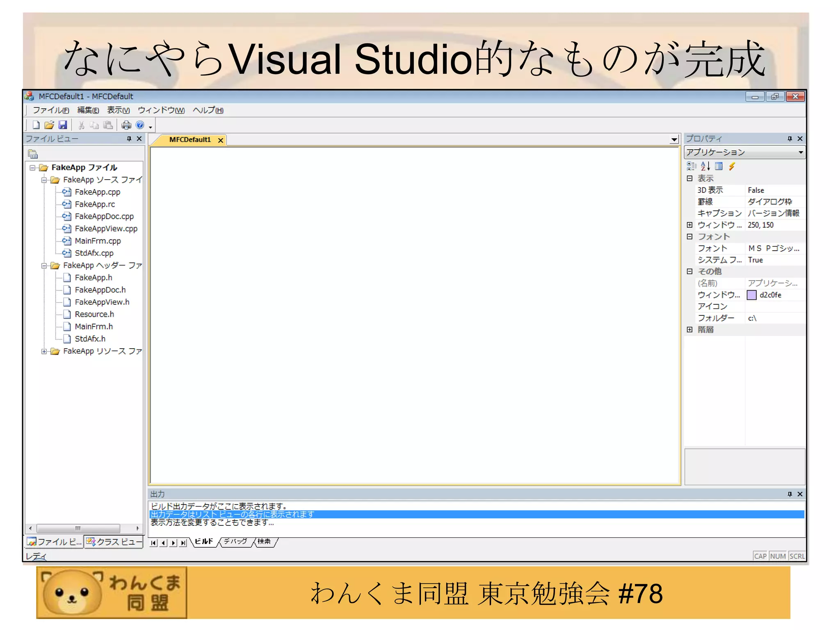Open the ヘルプ(H) menu
Image resolution: width=840 pixels, height=630 pixels.
click(x=208, y=110)
